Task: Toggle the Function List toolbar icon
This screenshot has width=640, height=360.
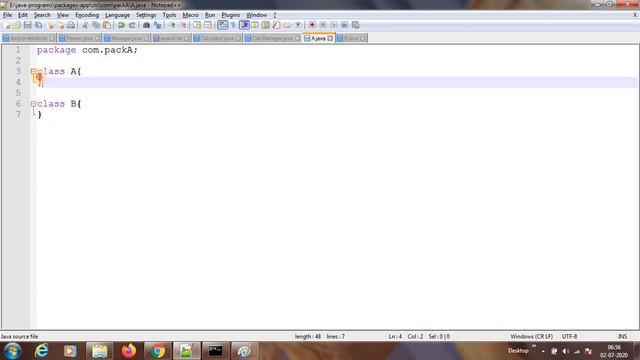Action: [276, 25]
